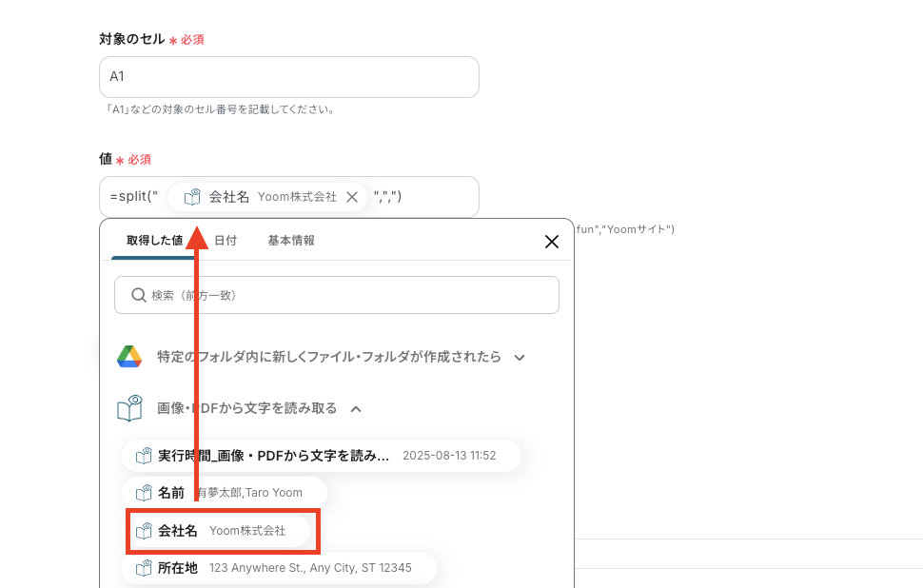Screen dimensions: 923x588
Task: Click the chevron next to the Google Drive trigger
Action: [x=520, y=358]
